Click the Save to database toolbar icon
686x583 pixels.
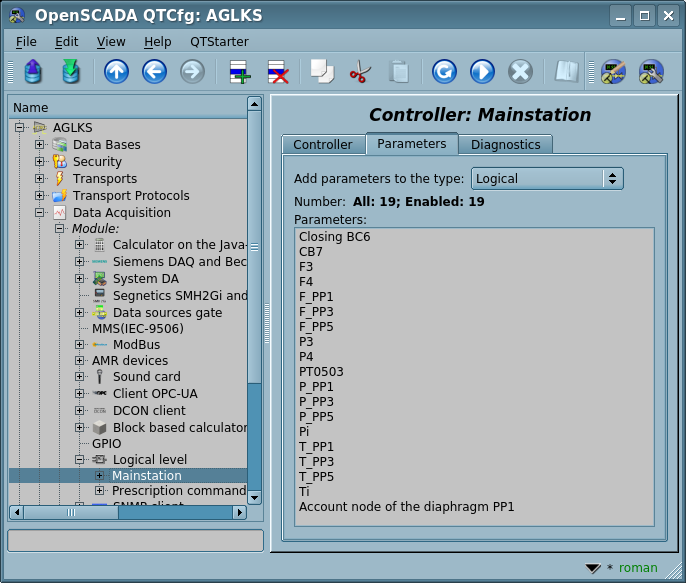pyautogui.click(x=71, y=72)
